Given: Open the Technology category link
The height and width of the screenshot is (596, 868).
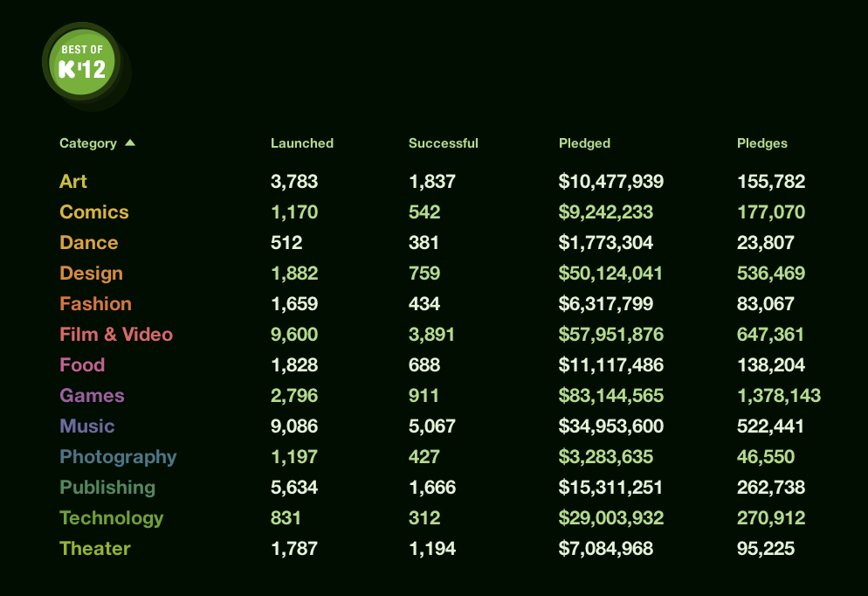Looking at the screenshot, I should click(111, 518).
